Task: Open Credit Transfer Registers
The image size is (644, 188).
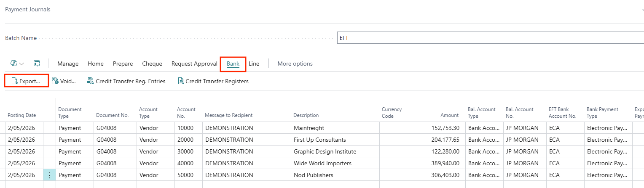Action: click(x=213, y=81)
